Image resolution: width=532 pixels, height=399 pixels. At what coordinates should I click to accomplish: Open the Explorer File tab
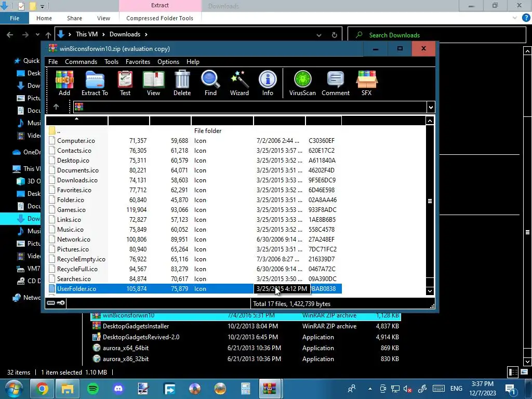point(15,18)
